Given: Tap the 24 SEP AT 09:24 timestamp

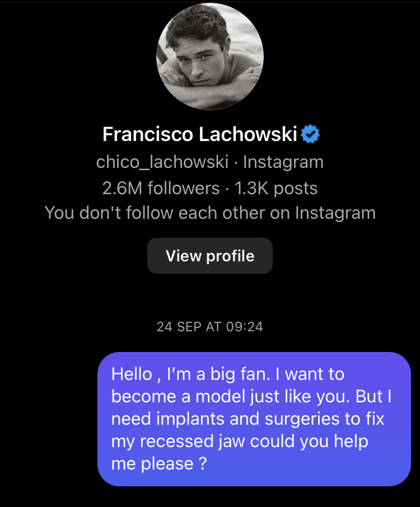Looking at the screenshot, I should 210,327.
